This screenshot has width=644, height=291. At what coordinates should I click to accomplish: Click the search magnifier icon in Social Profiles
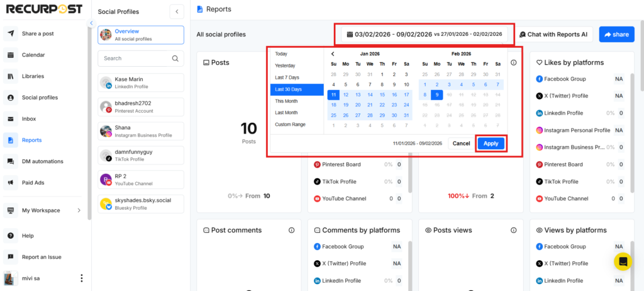point(175,59)
